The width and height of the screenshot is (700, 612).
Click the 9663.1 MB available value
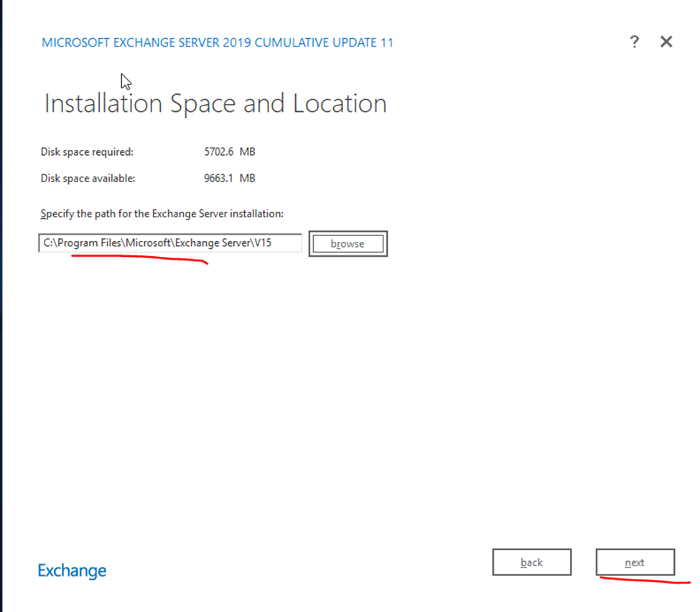click(x=230, y=178)
